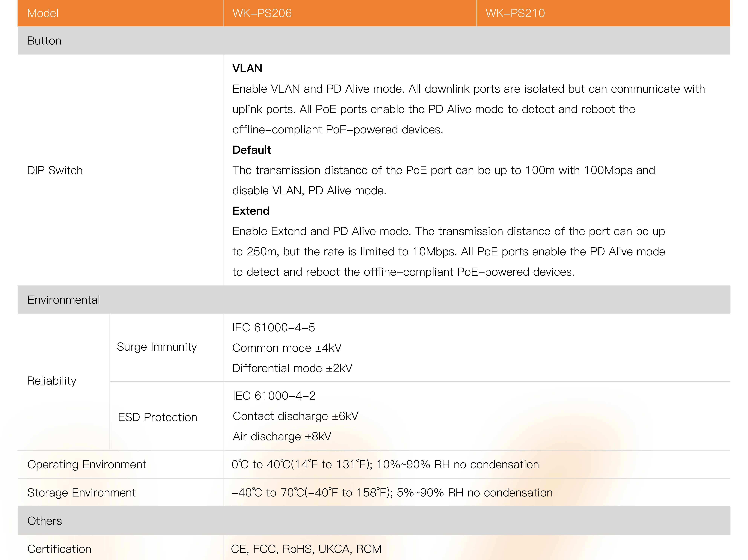Click the Contact discharge ±6kV line
The image size is (748, 560).
click(x=295, y=416)
